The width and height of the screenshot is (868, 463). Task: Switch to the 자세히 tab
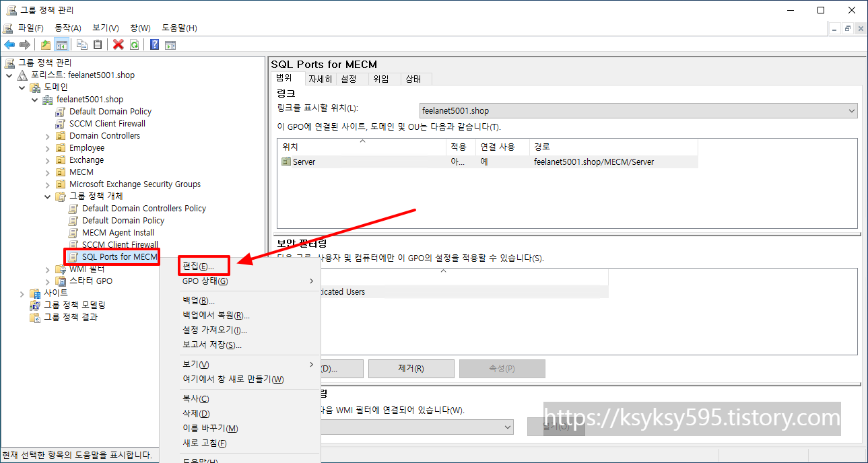pos(320,79)
